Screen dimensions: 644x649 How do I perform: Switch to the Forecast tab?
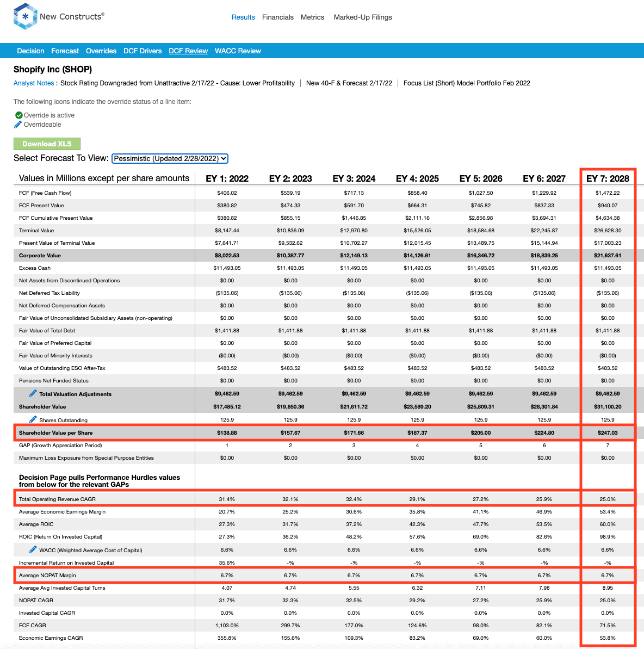[65, 51]
